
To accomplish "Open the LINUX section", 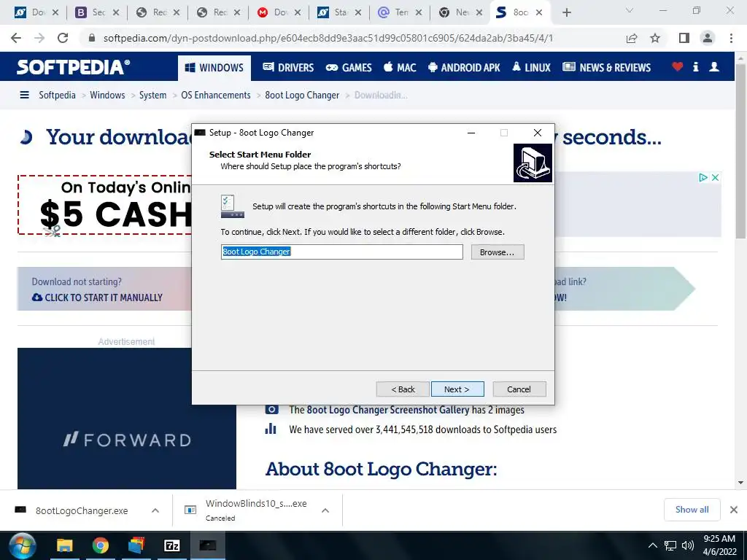I will [532, 68].
